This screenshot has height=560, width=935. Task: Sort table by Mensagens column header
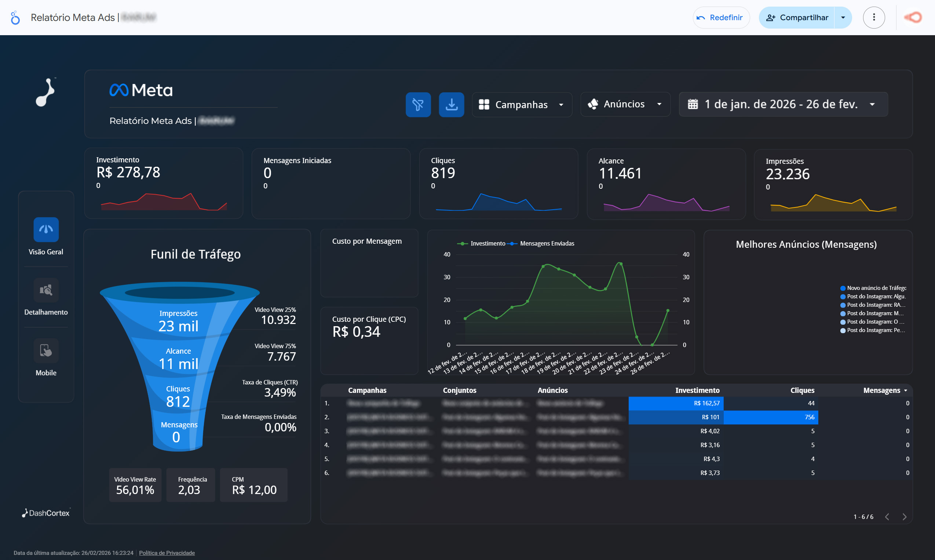click(x=881, y=390)
